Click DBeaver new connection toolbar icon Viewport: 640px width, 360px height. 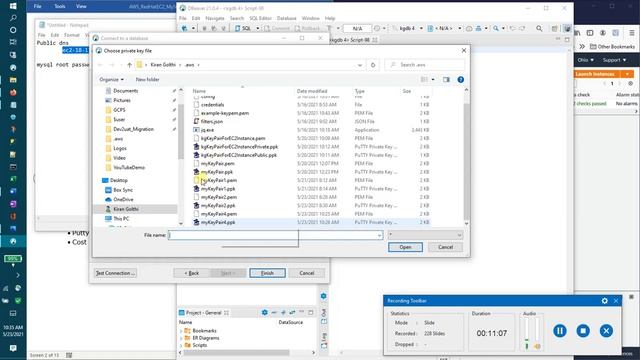click(x=184, y=28)
